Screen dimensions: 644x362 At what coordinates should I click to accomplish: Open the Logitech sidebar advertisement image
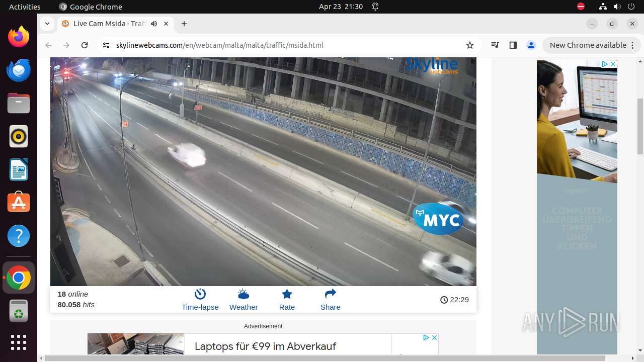pyautogui.click(x=577, y=207)
